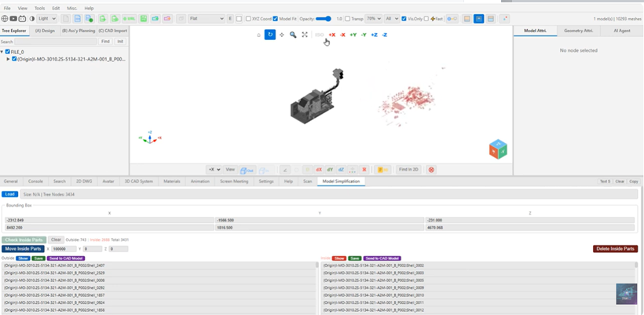Click the orientation cube in viewport
The height and width of the screenshot is (315, 644).
point(498,149)
